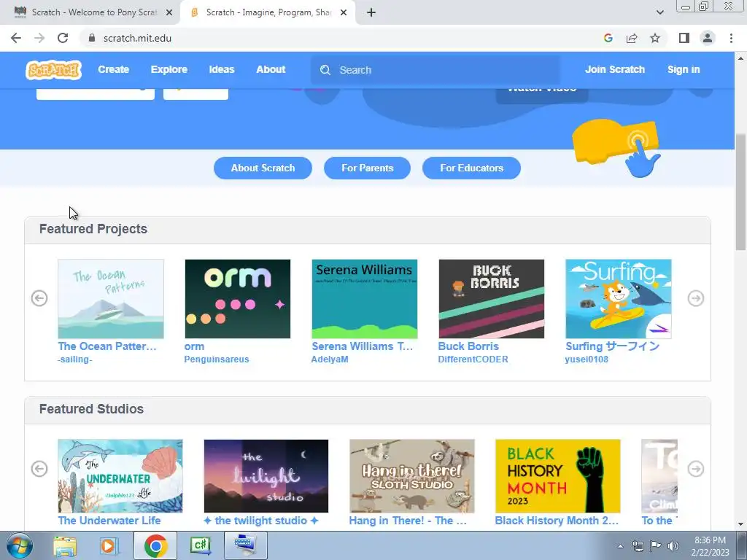Open the Windows Start button
The height and width of the screenshot is (560, 747).
[19, 545]
